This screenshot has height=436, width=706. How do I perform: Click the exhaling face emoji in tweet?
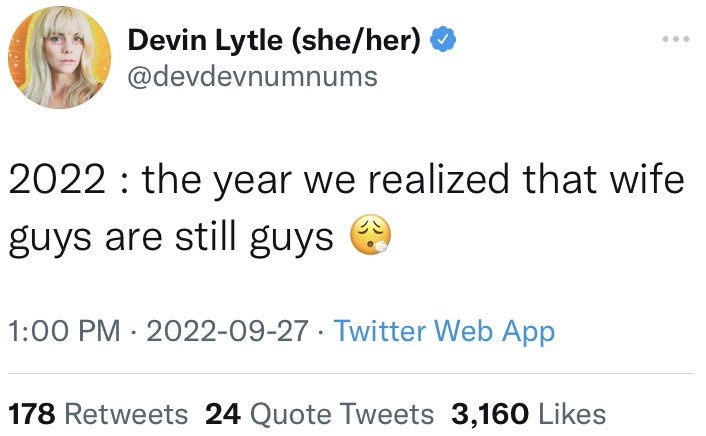[370, 237]
